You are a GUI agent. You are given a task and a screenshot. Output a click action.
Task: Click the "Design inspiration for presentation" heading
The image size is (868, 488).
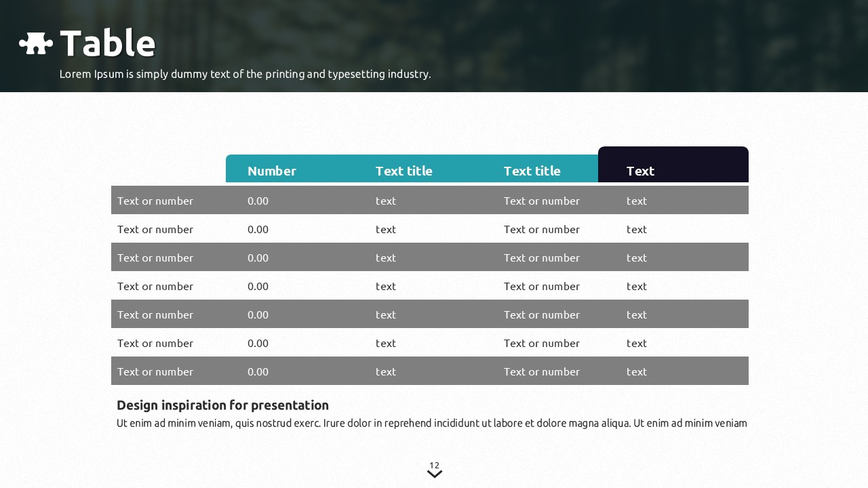(222, 405)
